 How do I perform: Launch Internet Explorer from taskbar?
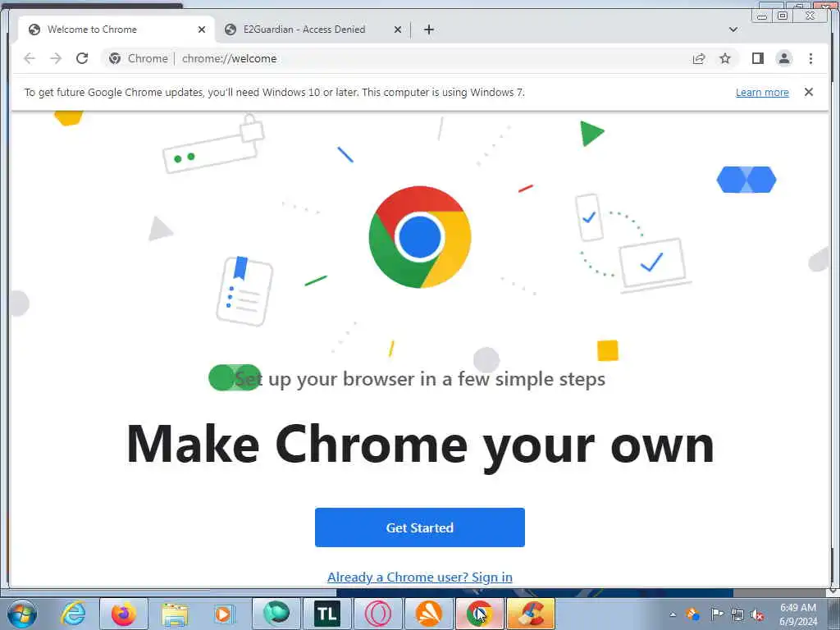(x=73, y=614)
